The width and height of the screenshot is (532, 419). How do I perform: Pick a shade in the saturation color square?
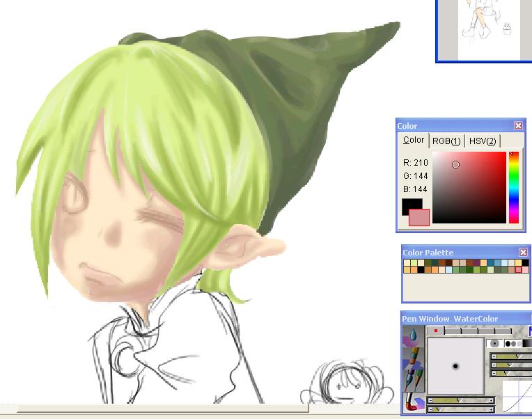[469, 187]
